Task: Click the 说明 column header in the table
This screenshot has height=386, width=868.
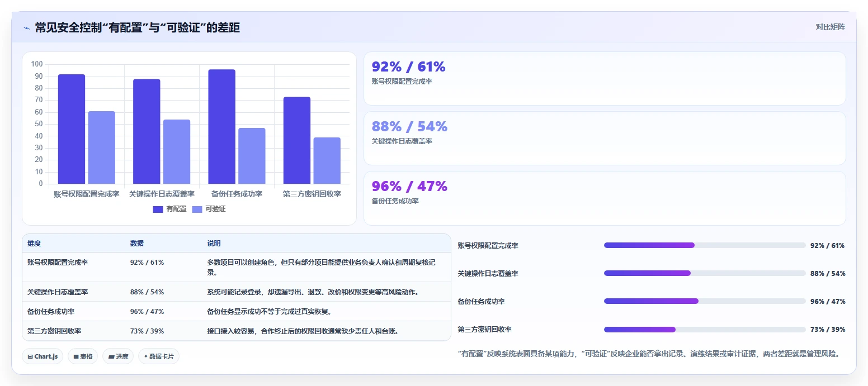Action: coord(214,244)
